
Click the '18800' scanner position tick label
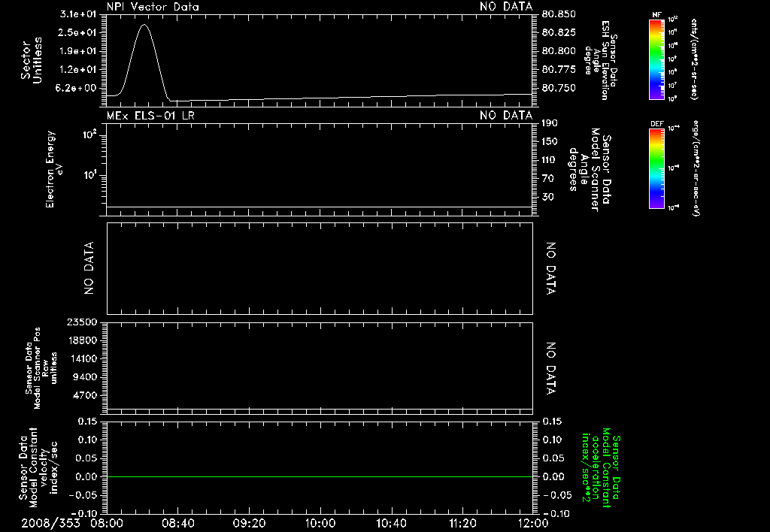[81, 340]
